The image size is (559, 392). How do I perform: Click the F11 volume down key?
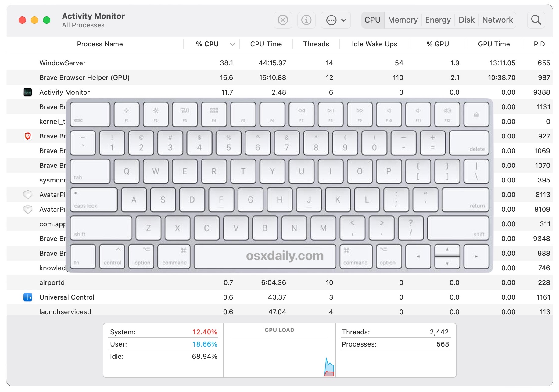click(x=418, y=114)
